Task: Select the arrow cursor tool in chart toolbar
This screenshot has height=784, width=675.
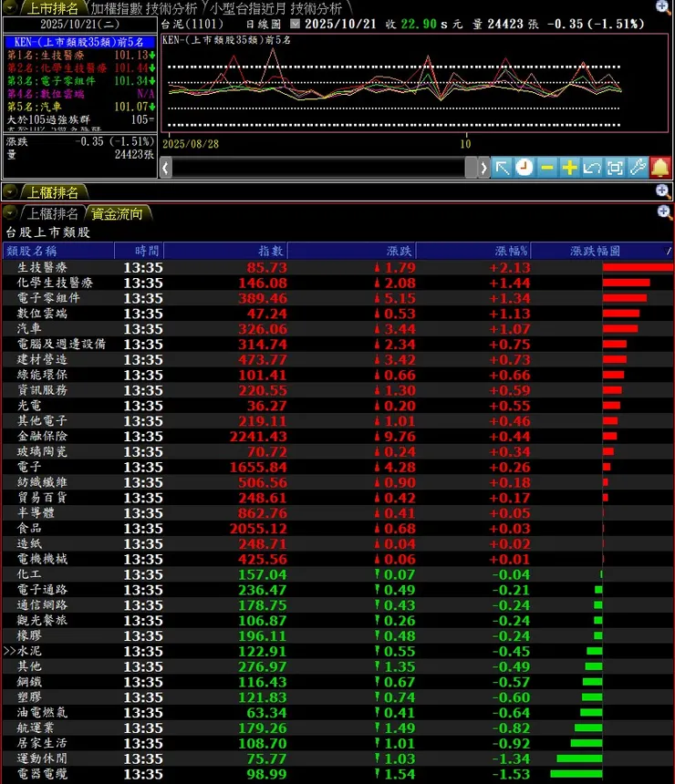Action: 502,168
